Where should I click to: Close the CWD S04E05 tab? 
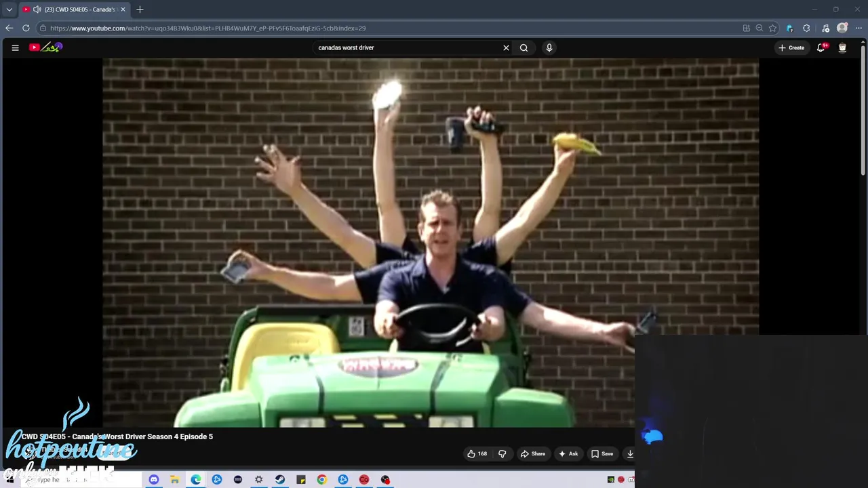(x=123, y=9)
